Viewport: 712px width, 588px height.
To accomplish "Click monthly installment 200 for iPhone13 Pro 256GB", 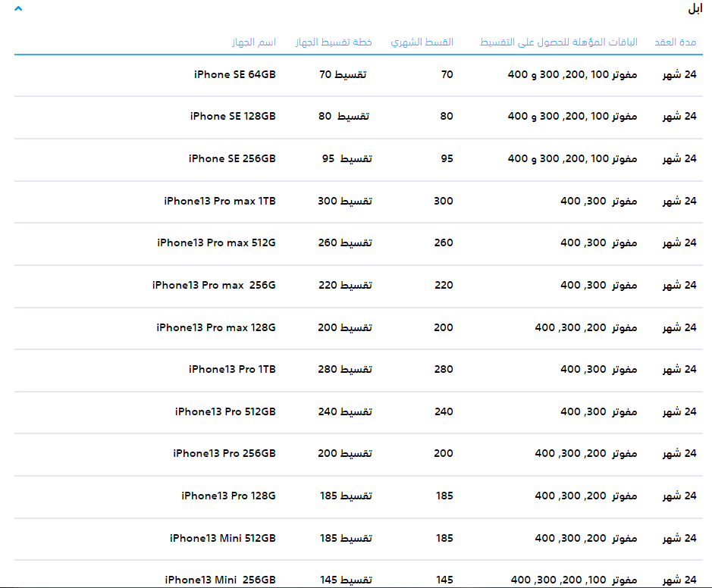I will click(444, 453).
